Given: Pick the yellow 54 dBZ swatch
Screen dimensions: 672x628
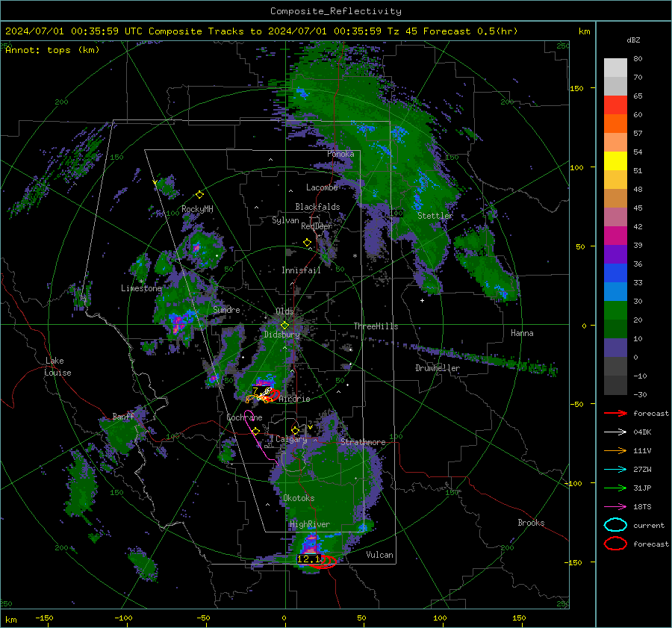Looking at the screenshot, I should pyautogui.click(x=615, y=161).
